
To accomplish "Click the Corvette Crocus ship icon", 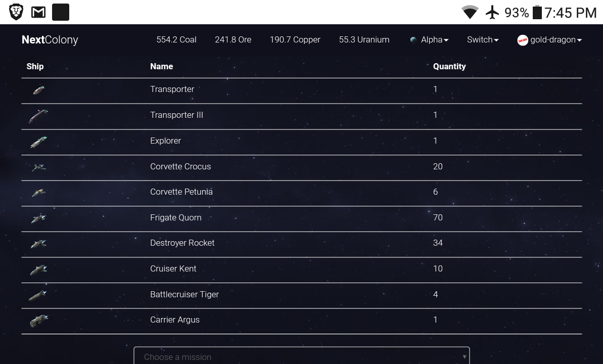I will point(39,167).
